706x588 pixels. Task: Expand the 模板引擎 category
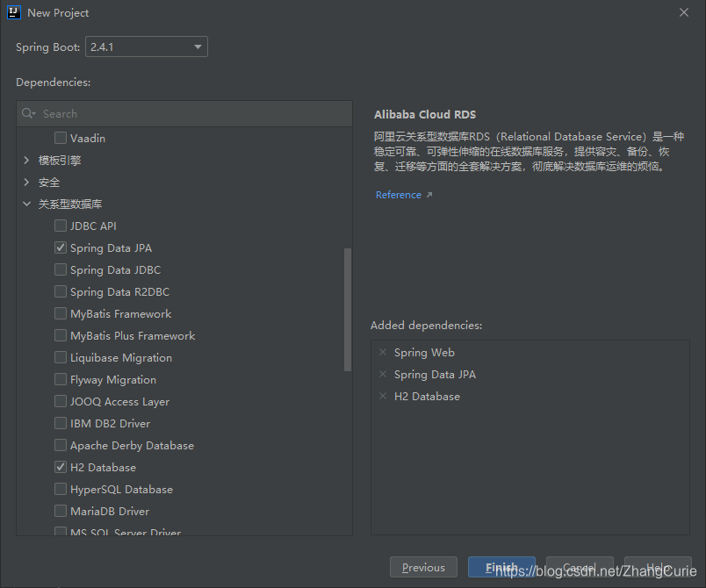click(x=26, y=160)
